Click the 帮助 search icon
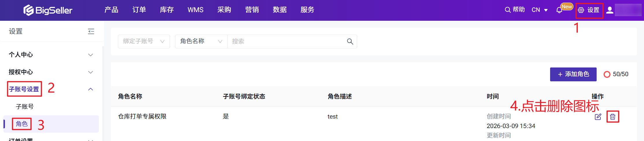This screenshot has width=644, height=141. 508,10
